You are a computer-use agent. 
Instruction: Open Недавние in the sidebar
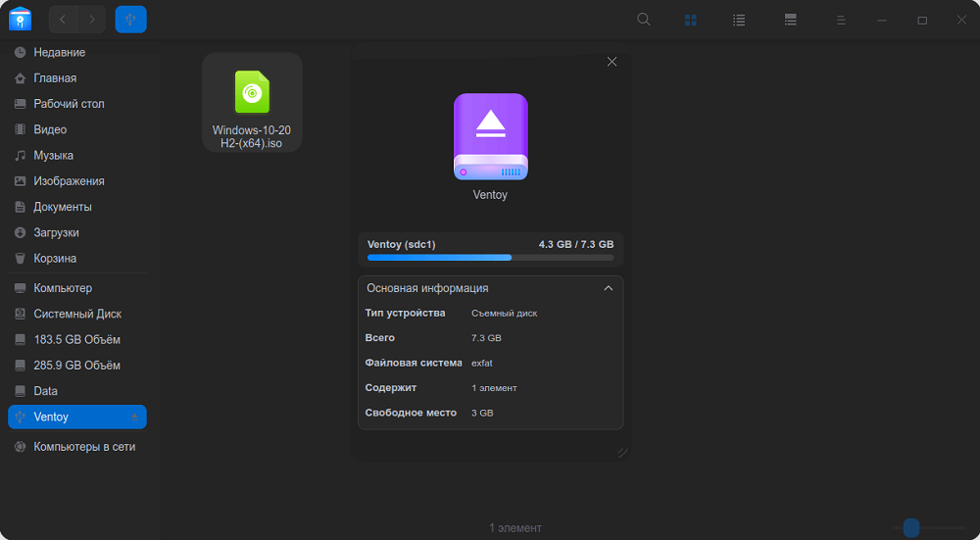point(59,52)
